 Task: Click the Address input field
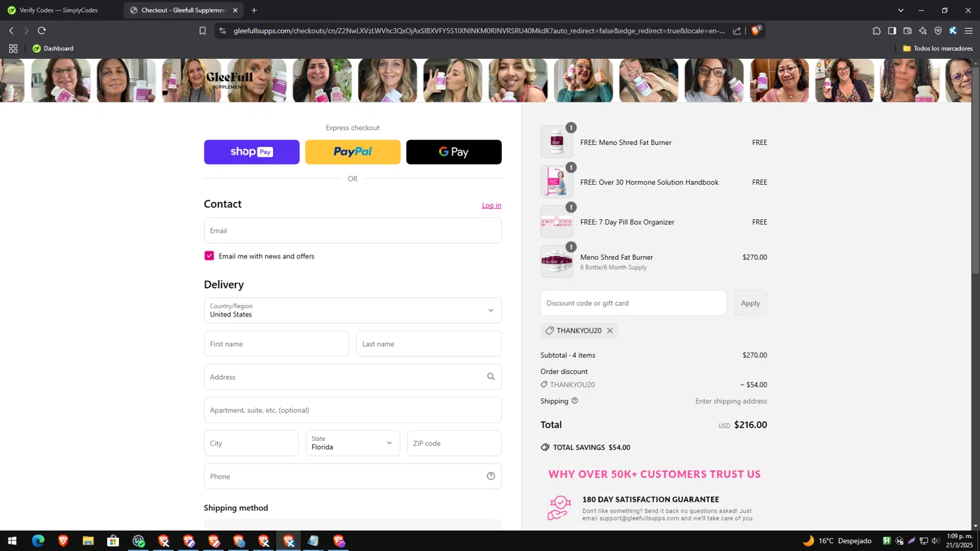click(x=353, y=377)
